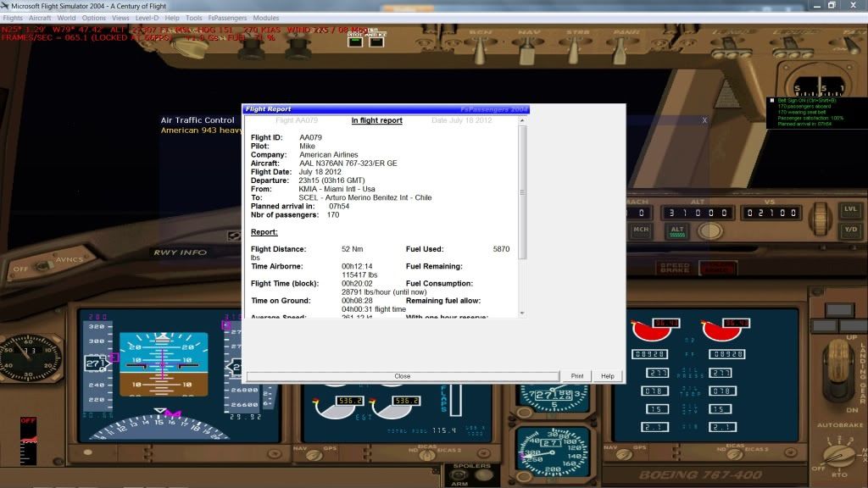868x488 pixels.
Task: Click the flaps position indicator
Action: [x=455, y=400]
